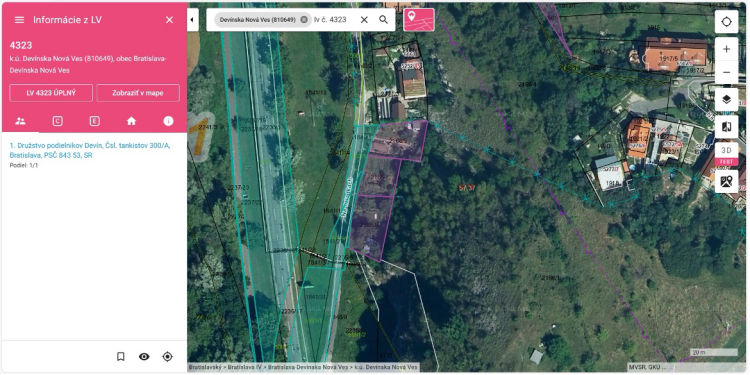Screen dimensions: 750x375
Task: Center the map using the bottom target icon
Action: 167,356
